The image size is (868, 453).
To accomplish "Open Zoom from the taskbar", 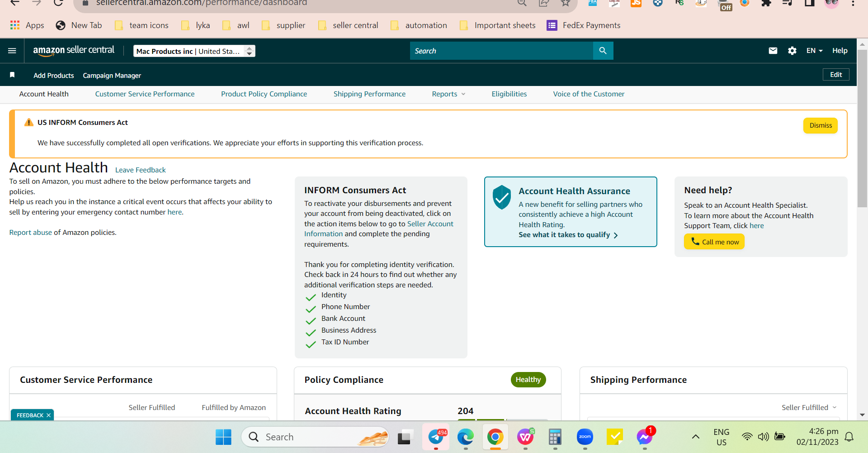I will coord(585,437).
